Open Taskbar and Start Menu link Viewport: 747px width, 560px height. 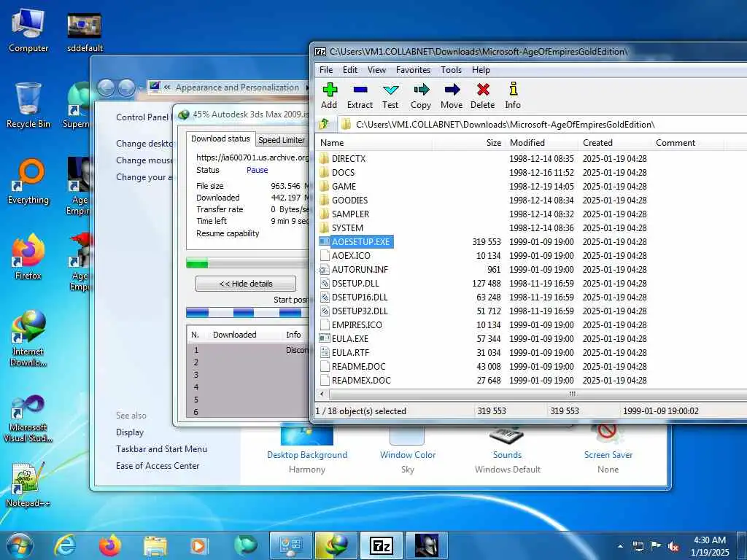click(161, 449)
